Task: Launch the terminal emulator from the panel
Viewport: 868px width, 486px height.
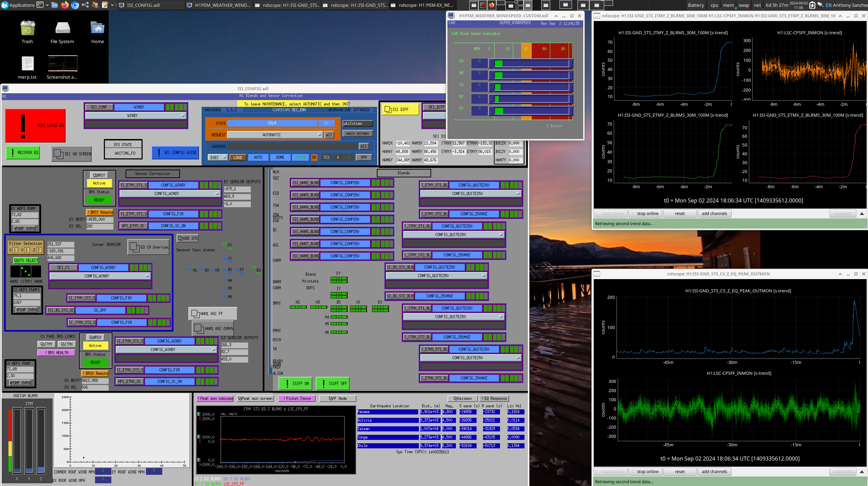Action: [x=40, y=5]
